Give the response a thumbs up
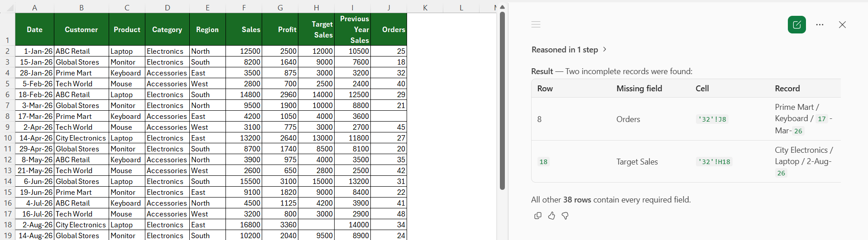 [551, 216]
